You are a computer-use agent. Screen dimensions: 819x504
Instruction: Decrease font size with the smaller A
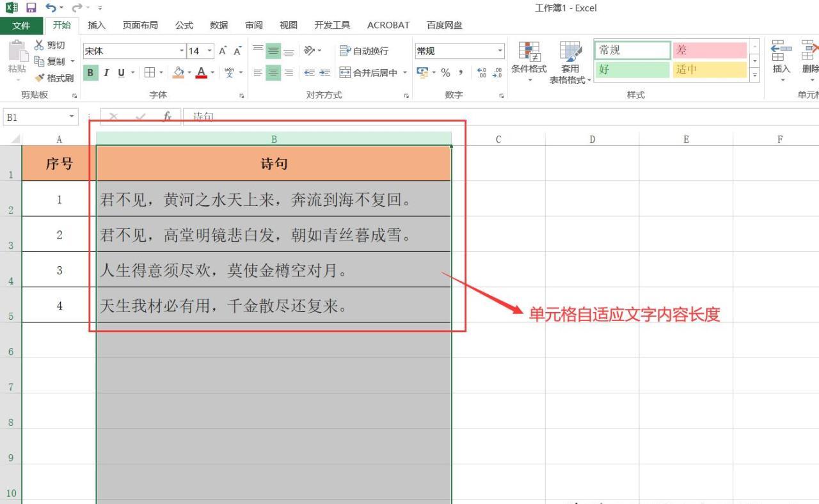[237, 51]
